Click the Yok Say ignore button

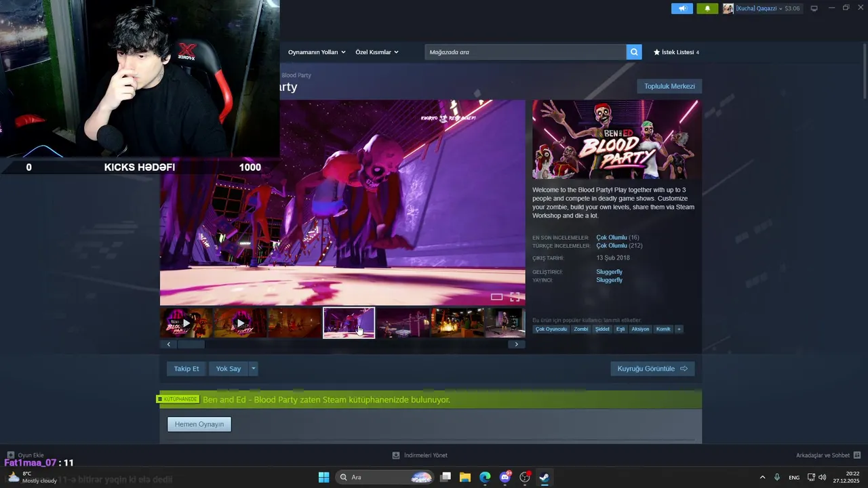229,369
